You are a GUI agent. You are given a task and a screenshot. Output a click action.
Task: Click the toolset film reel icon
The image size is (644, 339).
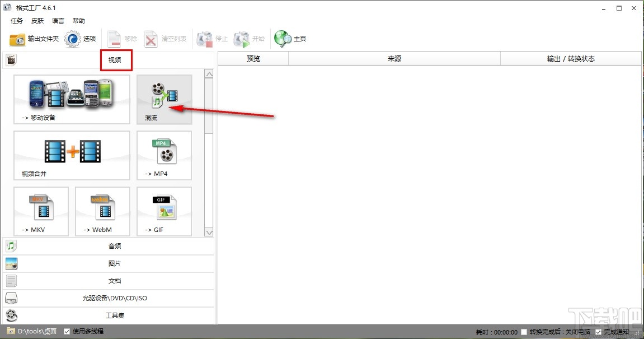click(x=12, y=315)
